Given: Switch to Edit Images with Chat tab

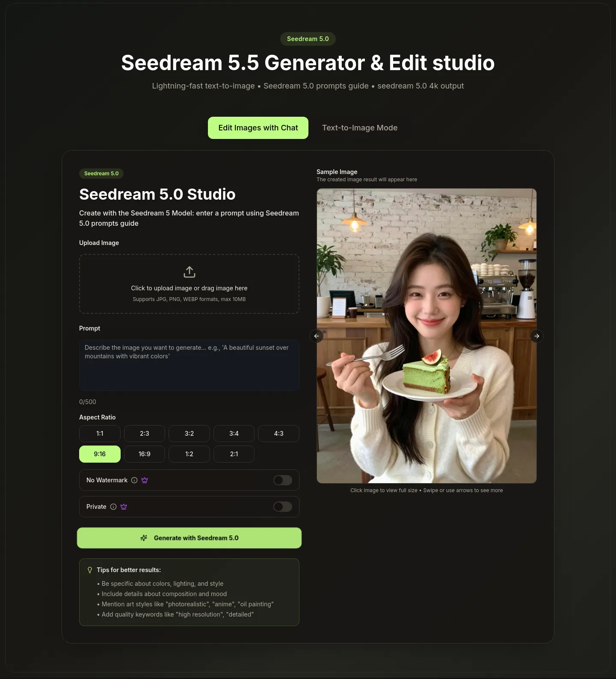Looking at the screenshot, I should 258,128.
